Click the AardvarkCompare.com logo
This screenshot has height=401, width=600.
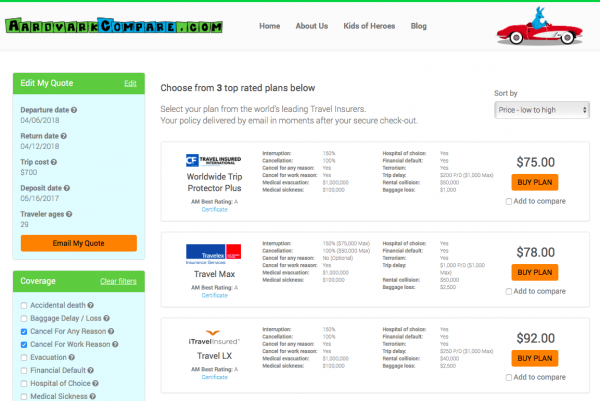click(114, 26)
